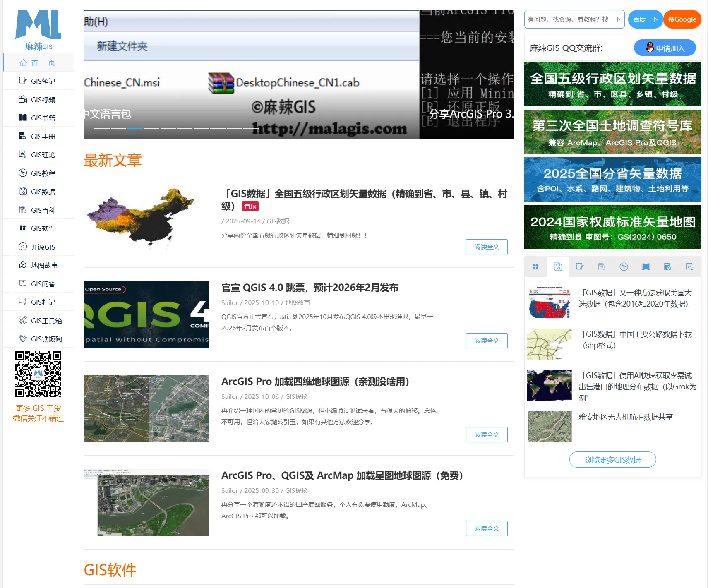Open the 2025全国分省矢量数据 banner
This screenshot has height=588, width=708.
[x=612, y=180]
